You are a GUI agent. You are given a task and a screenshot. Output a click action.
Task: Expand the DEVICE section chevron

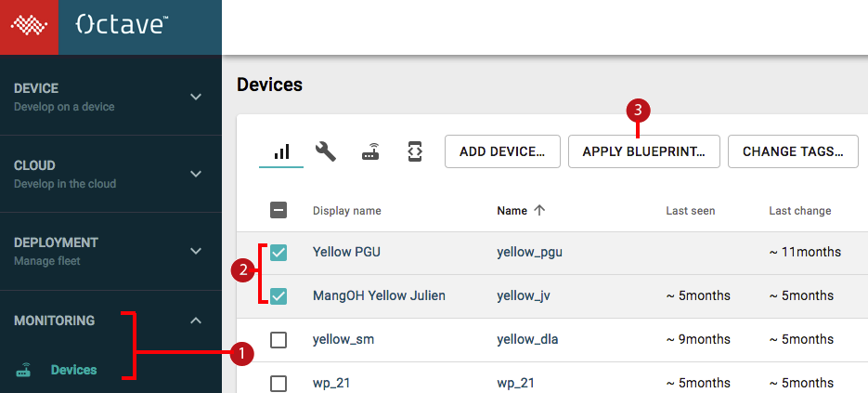point(196,97)
